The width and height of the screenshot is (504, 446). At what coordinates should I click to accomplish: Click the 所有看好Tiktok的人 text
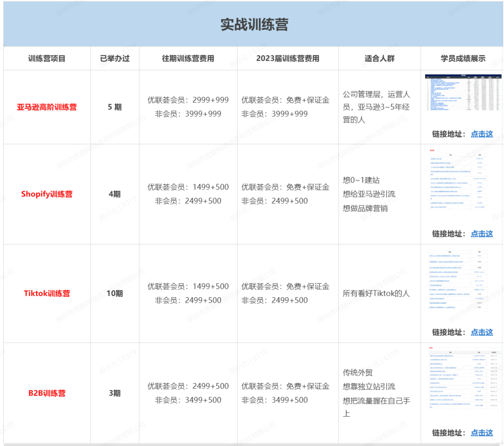[376, 293]
